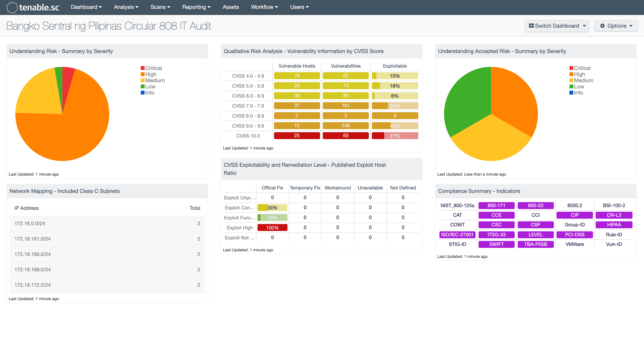Click the Options gear icon

(602, 26)
